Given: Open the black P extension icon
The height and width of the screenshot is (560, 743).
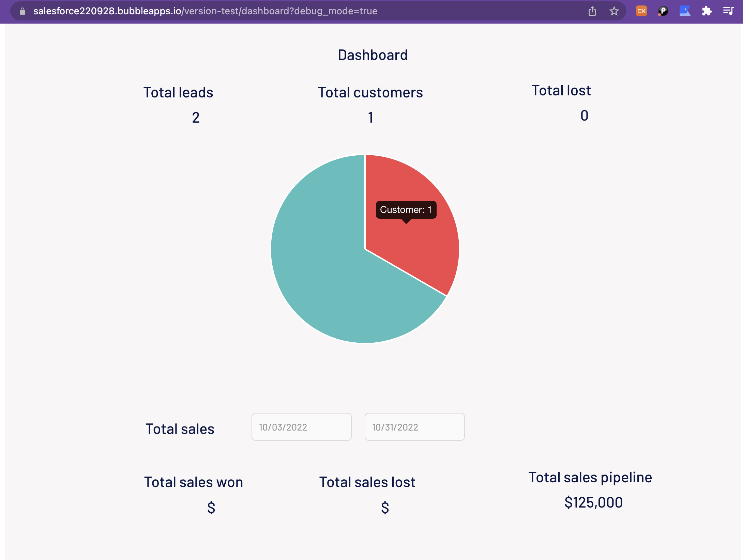Looking at the screenshot, I should [x=663, y=11].
